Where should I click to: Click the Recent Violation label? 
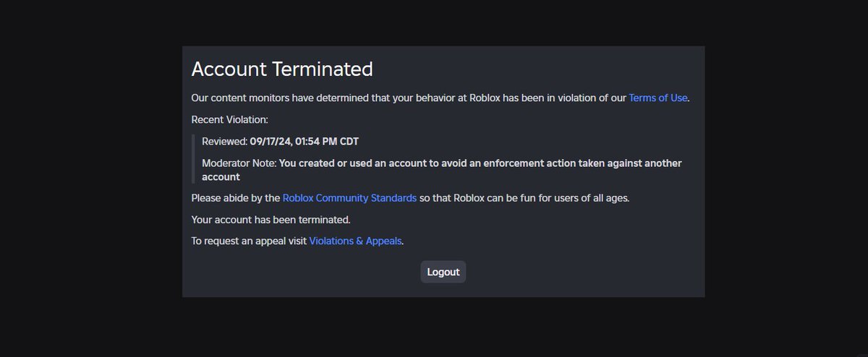(x=229, y=119)
